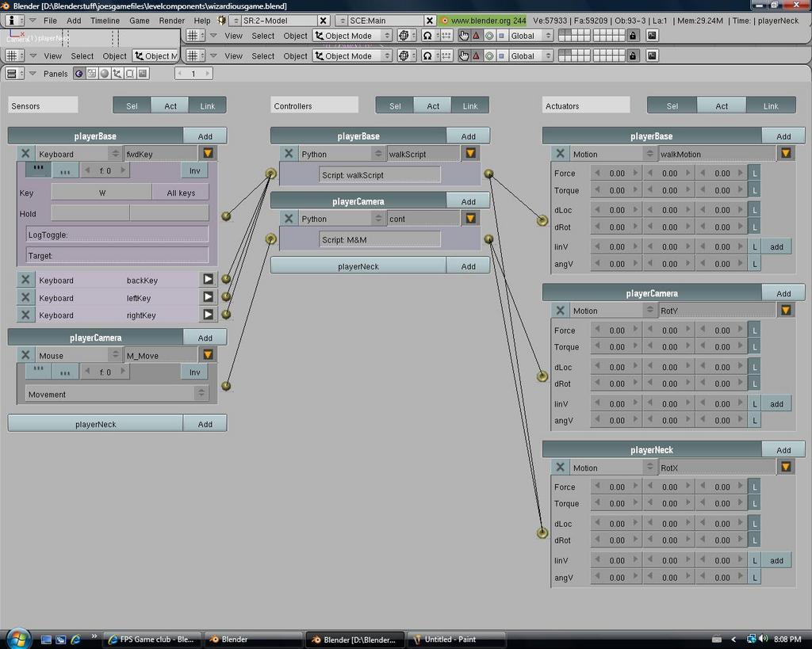The image size is (812, 649).
Task: Switch to FPS Game club taskbar window
Action: click(x=153, y=639)
